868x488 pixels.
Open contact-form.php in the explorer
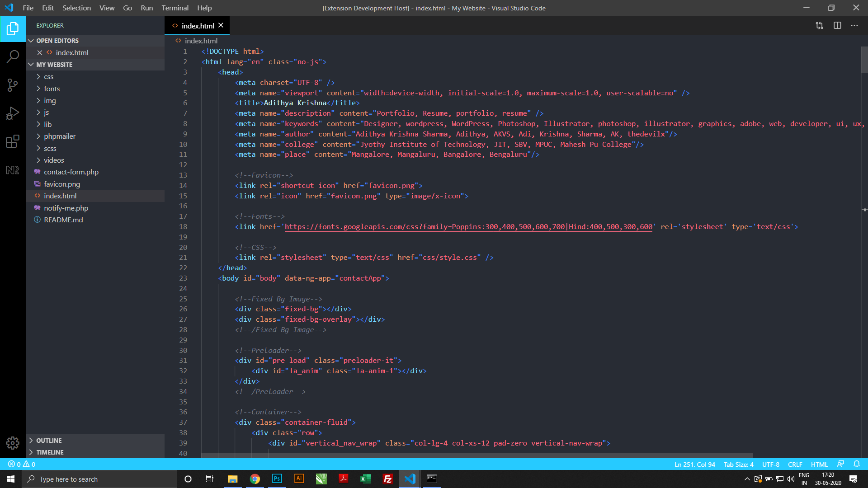(71, 172)
